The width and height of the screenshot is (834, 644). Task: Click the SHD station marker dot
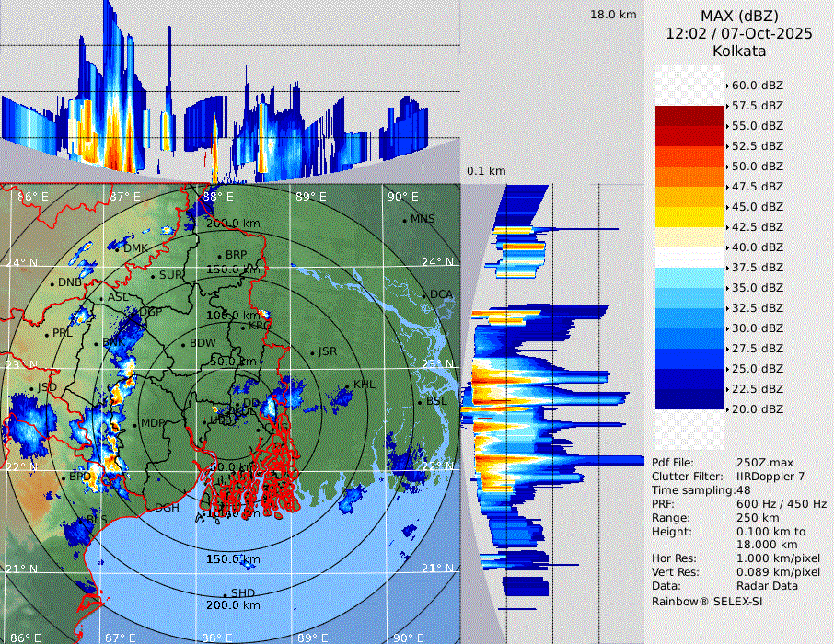coord(225,594)
